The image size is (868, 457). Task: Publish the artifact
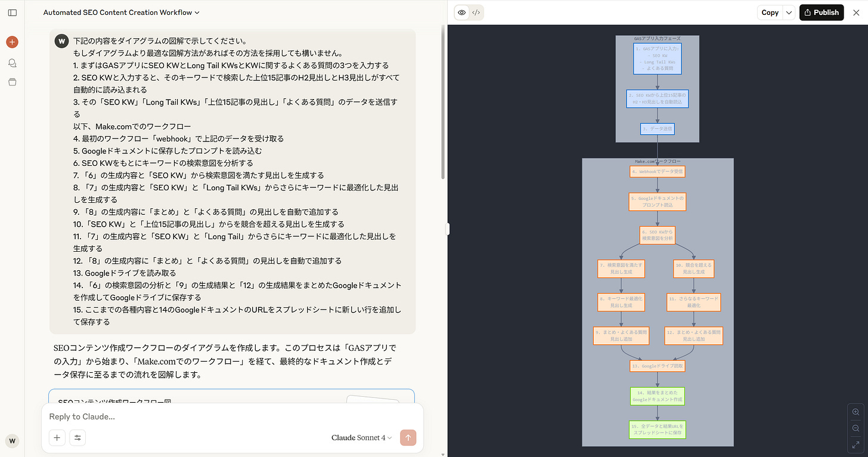pyautogui.click(x=821, y=13)
